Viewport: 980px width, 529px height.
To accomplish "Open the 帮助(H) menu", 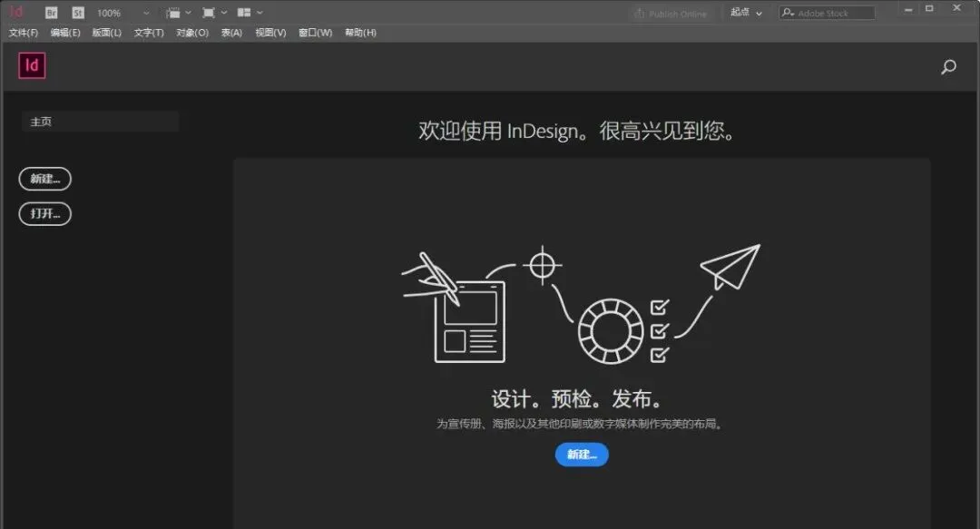I will point(360,33).
